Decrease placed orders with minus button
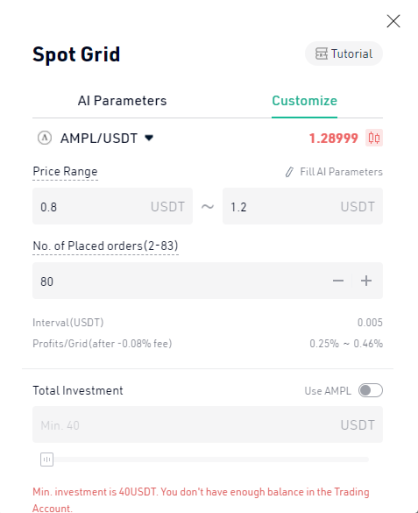Screen dimensions: 418x513 [x=338, y=281]
